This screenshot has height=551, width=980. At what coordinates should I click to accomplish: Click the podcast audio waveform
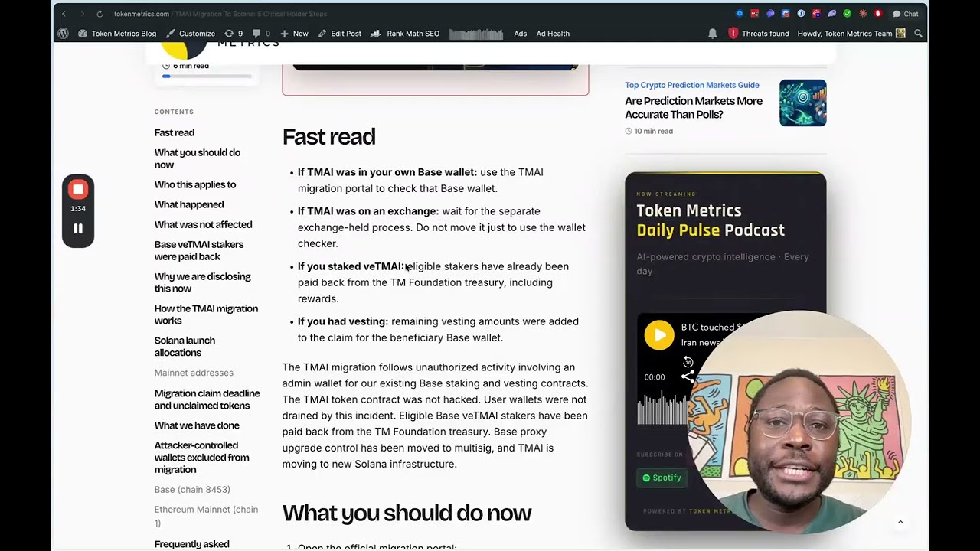tap(663, 408)
